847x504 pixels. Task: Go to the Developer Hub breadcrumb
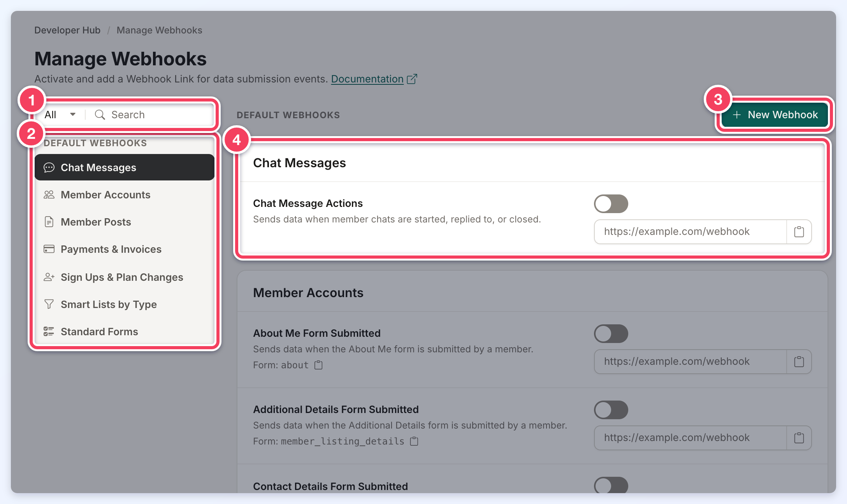pos(67,30)
